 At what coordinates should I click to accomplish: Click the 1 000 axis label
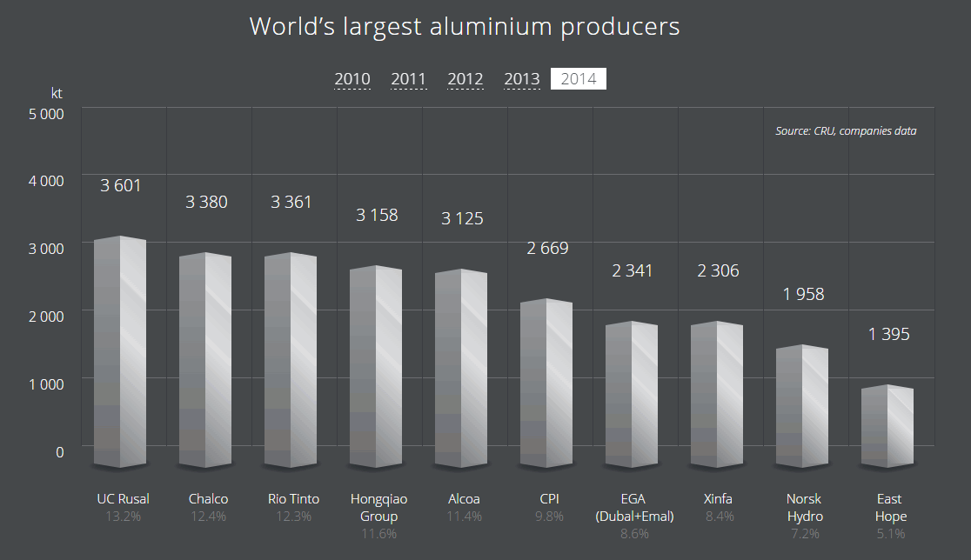[x=46, y=384]
